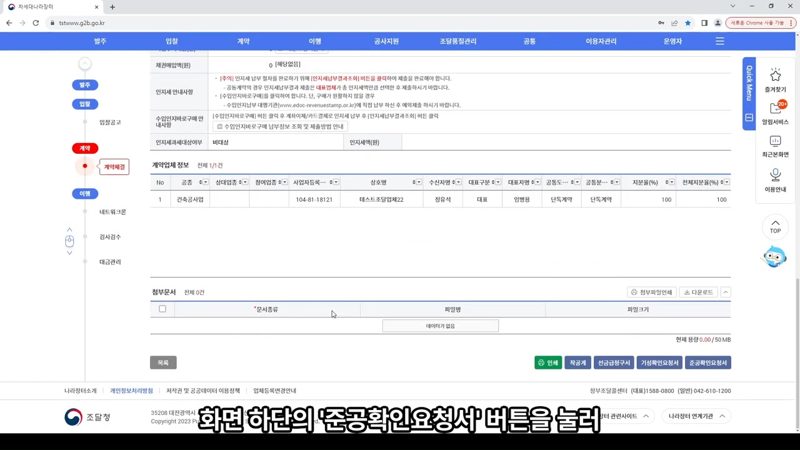Viewport: 800px width, 450px height.
Task: Expand the 나라장터 연계기관 footer dropdown
Action: click(x=696, y=416)
